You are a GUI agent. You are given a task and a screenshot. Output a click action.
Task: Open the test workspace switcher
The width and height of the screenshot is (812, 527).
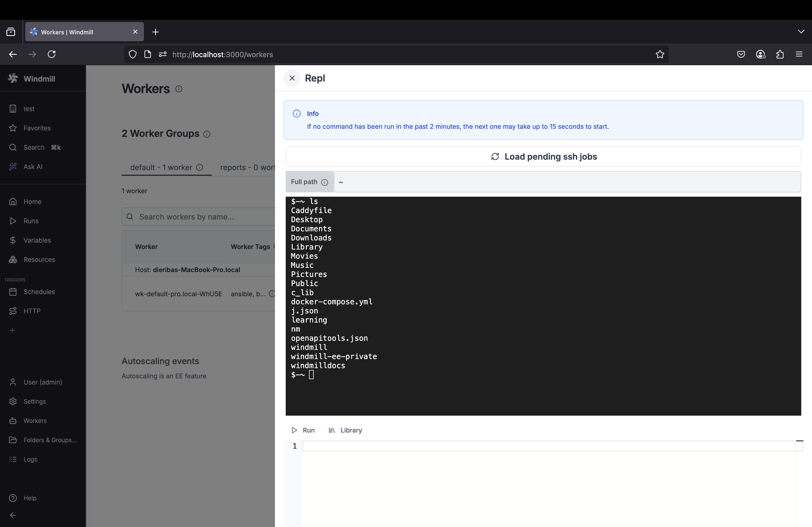tap(29, 109)
